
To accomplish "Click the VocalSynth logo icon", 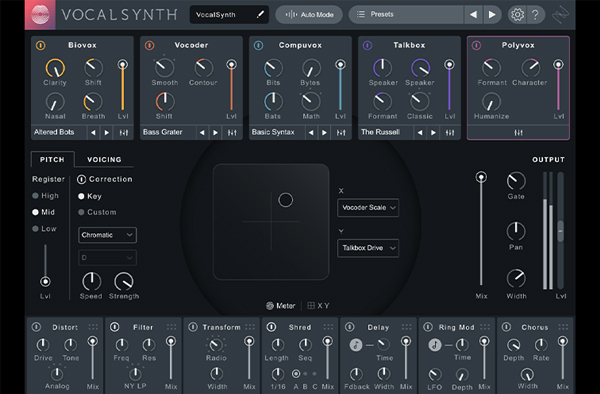I will pos(40,15).
